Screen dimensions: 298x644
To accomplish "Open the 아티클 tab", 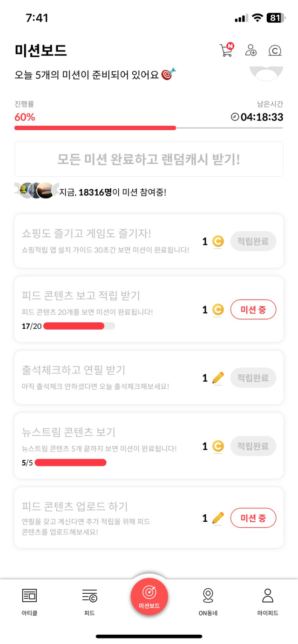I will tap(29, 602).
